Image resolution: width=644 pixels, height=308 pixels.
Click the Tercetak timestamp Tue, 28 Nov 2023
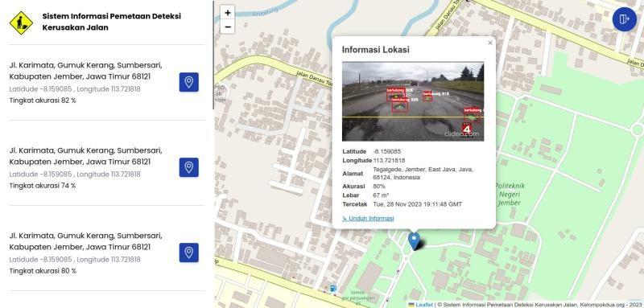417,204
